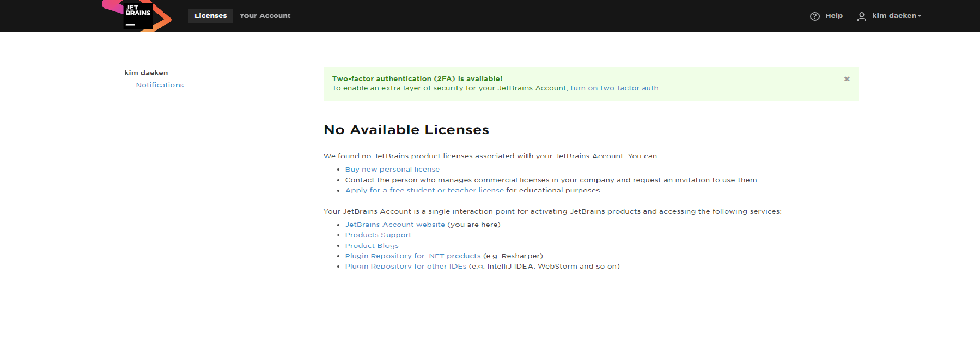Screen dimensions: 980x363
Task: Open Plugin Repository for other IDEs
Action: click(x=405, y=267)
